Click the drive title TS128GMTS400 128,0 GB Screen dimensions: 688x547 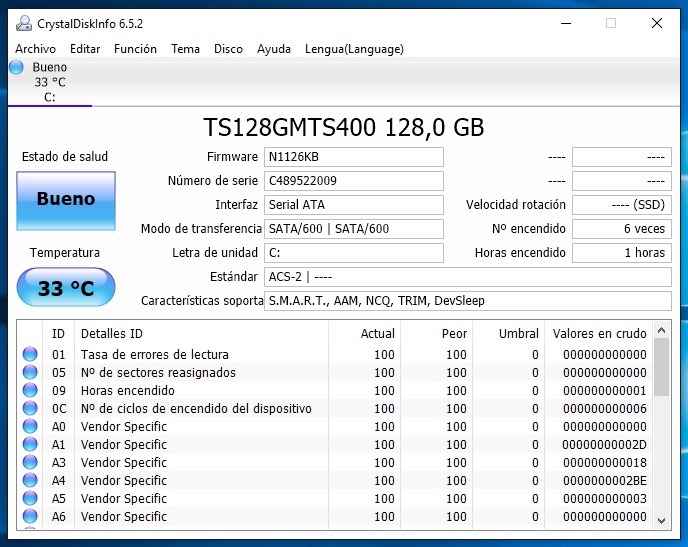point(344,127)
